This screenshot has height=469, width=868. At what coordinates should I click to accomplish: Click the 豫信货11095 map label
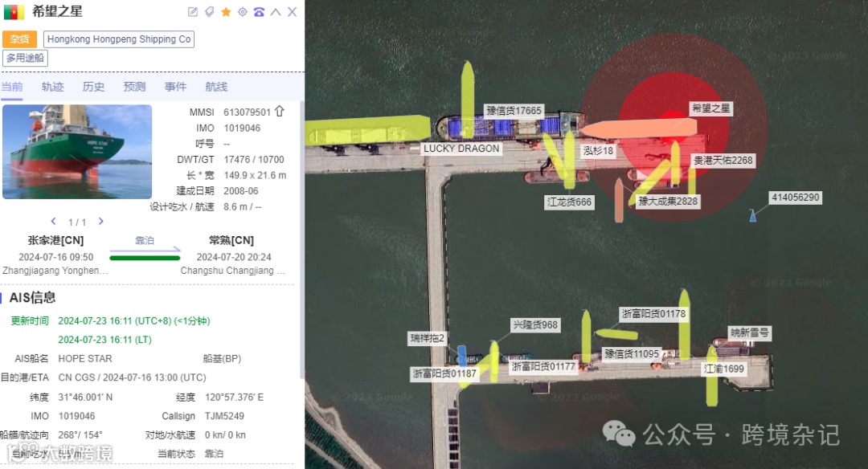point(632,354)
